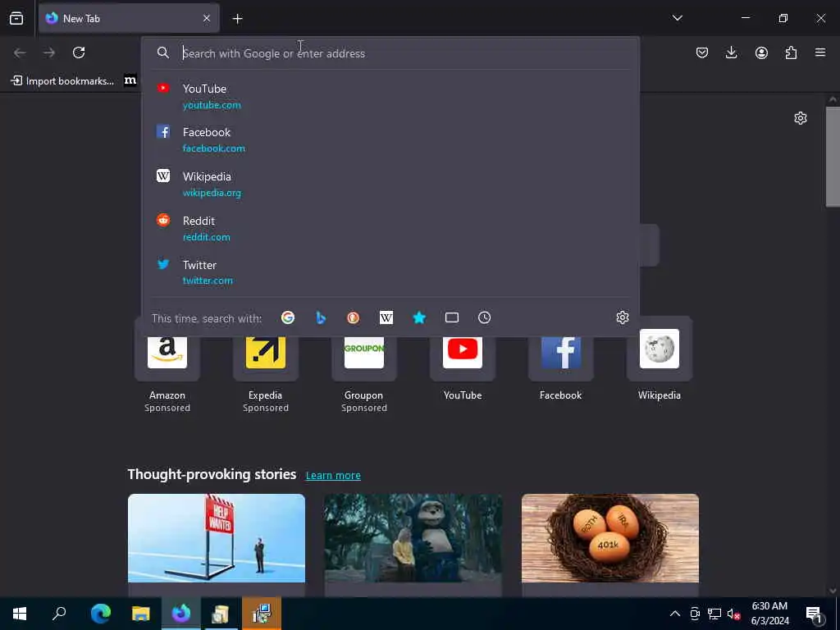Viewport: 840px width, 630px height.
Task: Close the New Tab tab
Action: pos(206,19)
